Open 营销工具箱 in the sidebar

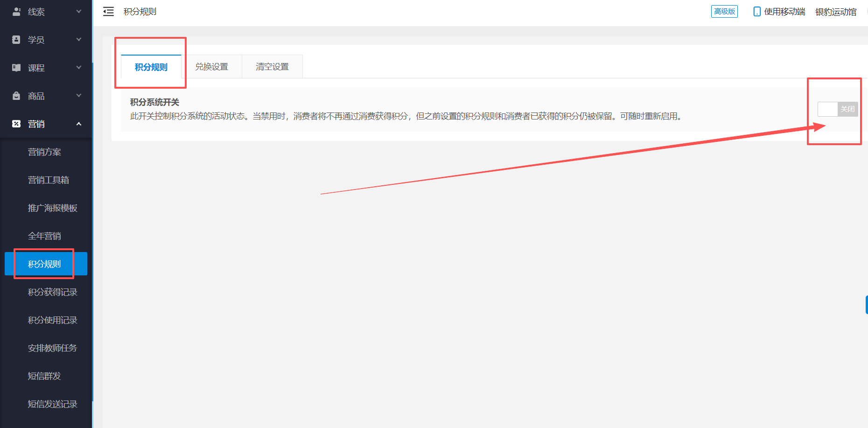(48, 180)
